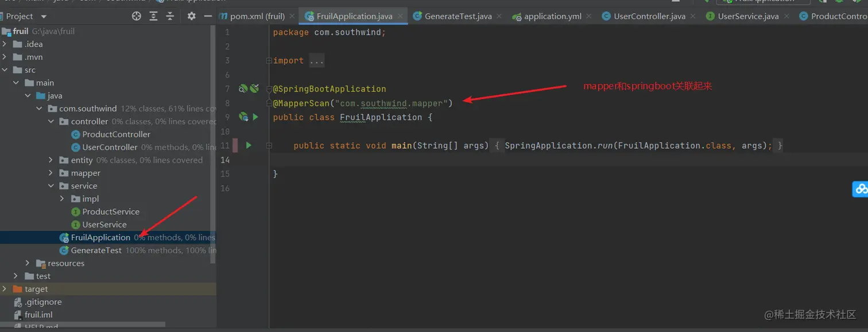Collapse the service package
The width and height of the screenshot is (868, 332).
pyautogui.click(x=51, y=186)
